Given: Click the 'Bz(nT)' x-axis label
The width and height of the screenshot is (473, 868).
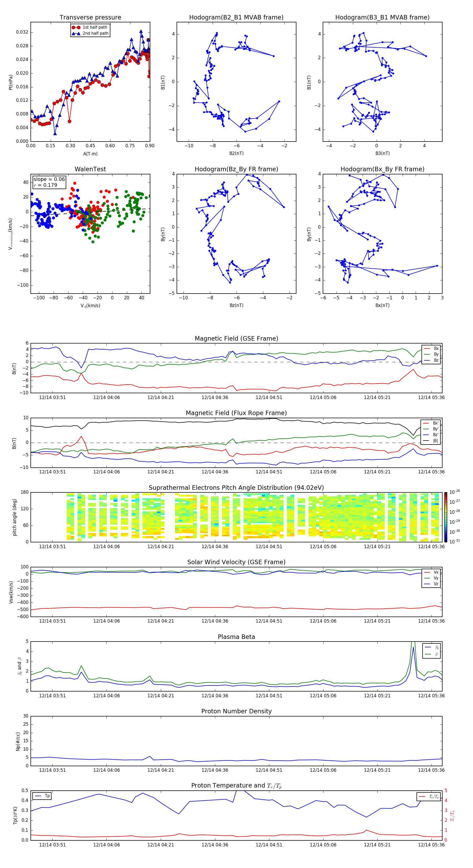Looking at the screenshot, I should (x=236, y=305).
